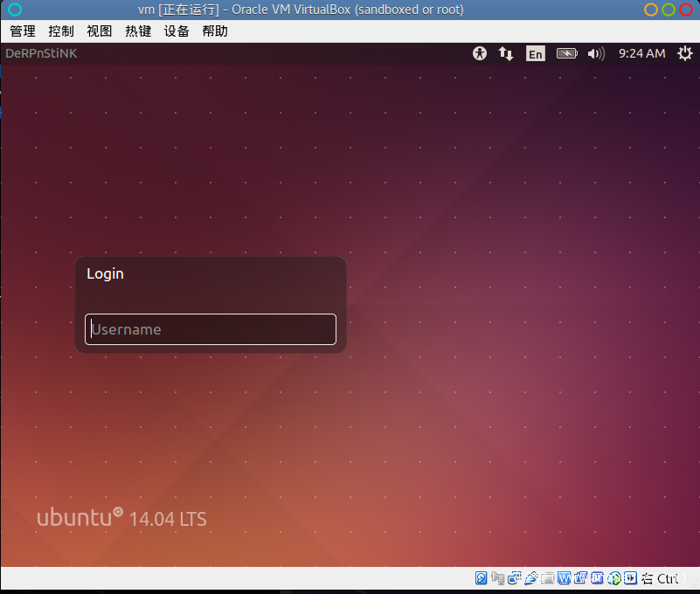Click the 右 Ctrl host key label
The height and width of the screenshot is (594, 700).
point(661,578)
